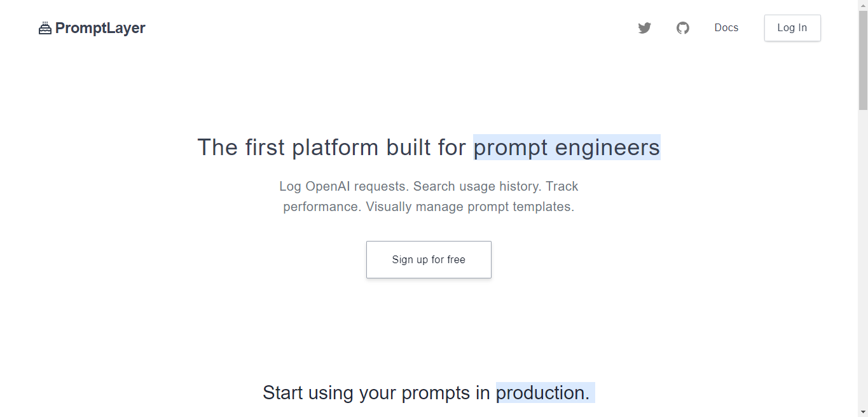Click "The first platform built for" heading

332,147
